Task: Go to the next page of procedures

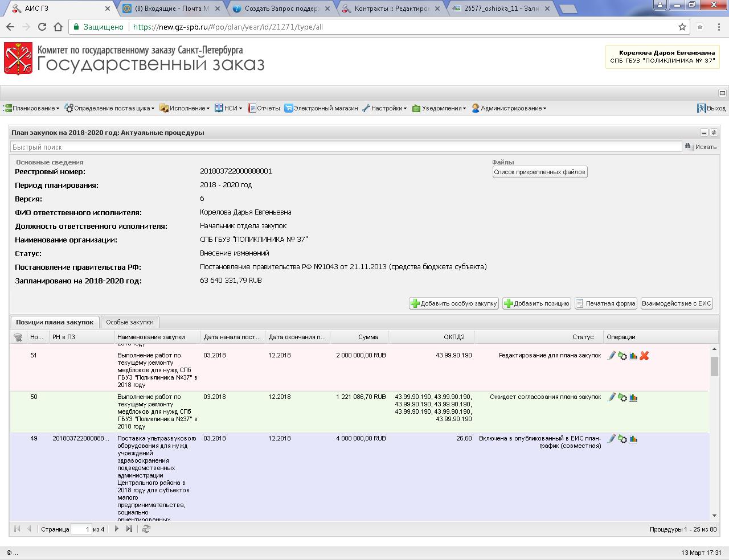Action: pyautogui.click(x=117, y=529)
